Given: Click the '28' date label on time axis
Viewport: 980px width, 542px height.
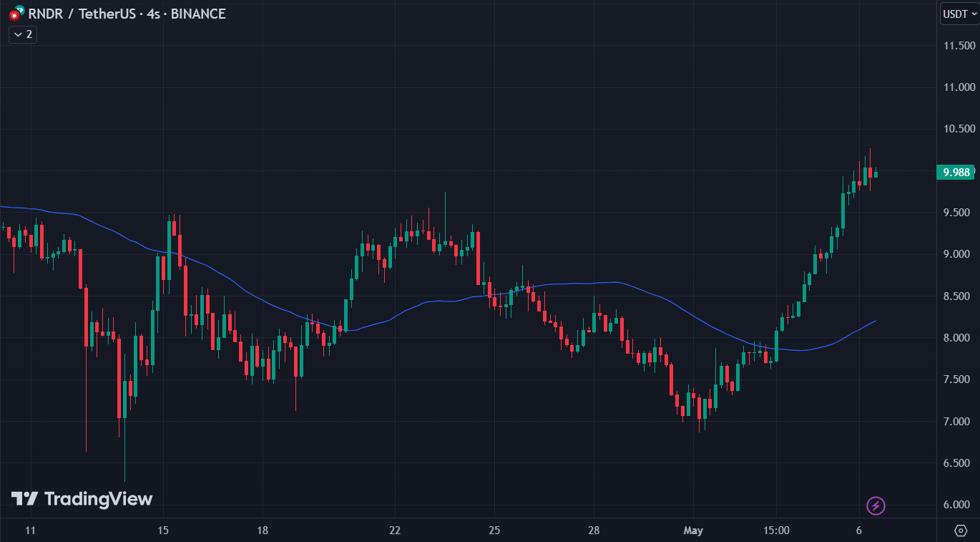Looking at the screenshot, I should point(593,531).
